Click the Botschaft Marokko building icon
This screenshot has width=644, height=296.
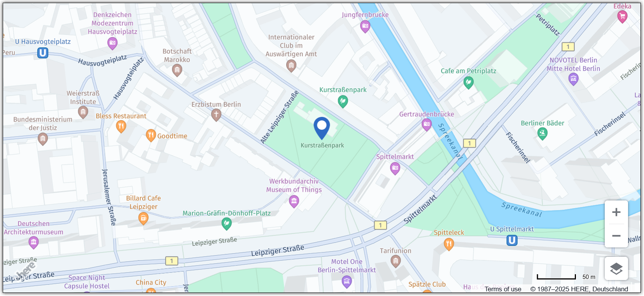[x=177, y=70]
